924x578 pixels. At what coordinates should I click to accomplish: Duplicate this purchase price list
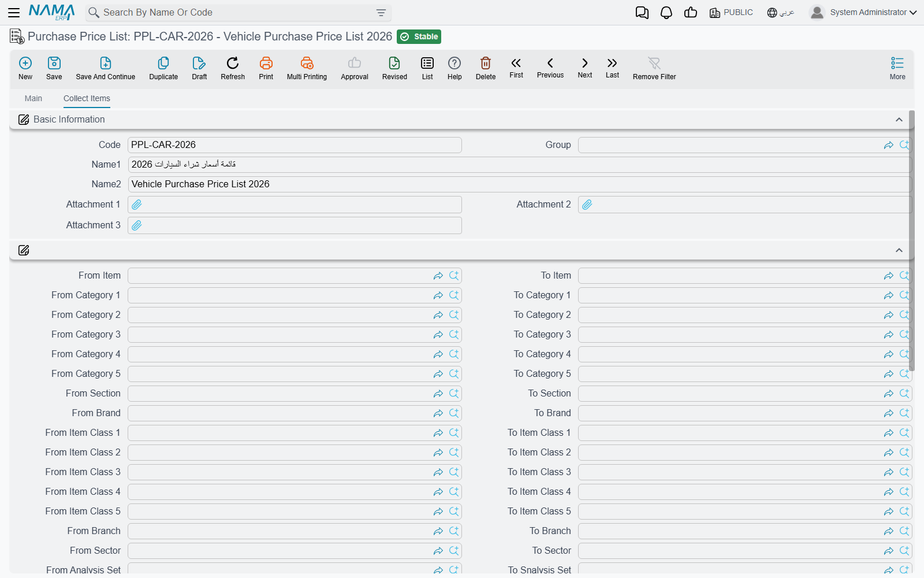[x=163, y=68]
